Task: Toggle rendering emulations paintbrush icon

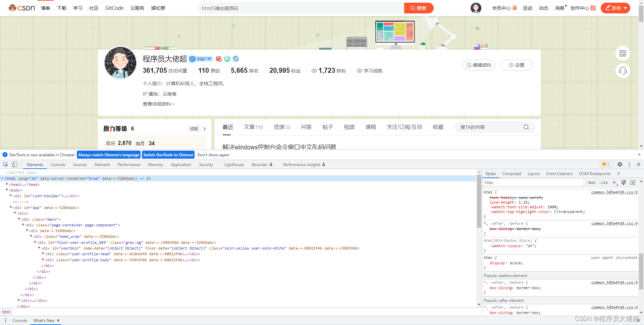Action: (x=624, y=182)
